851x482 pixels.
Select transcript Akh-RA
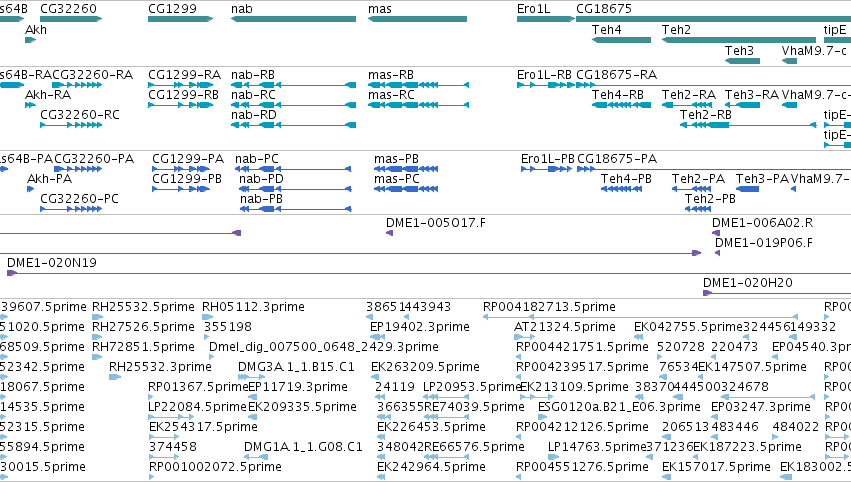(30, 105)
